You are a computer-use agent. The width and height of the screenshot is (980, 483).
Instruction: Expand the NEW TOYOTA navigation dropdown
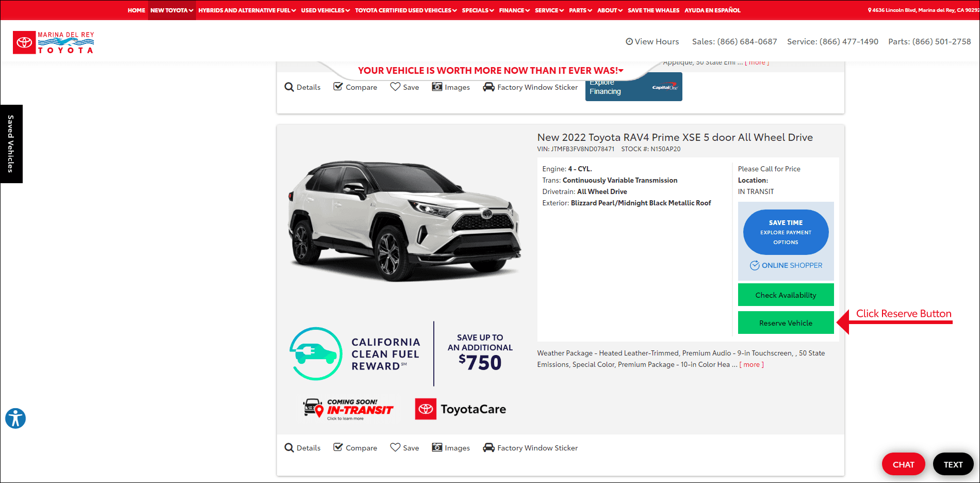point(172,10)
